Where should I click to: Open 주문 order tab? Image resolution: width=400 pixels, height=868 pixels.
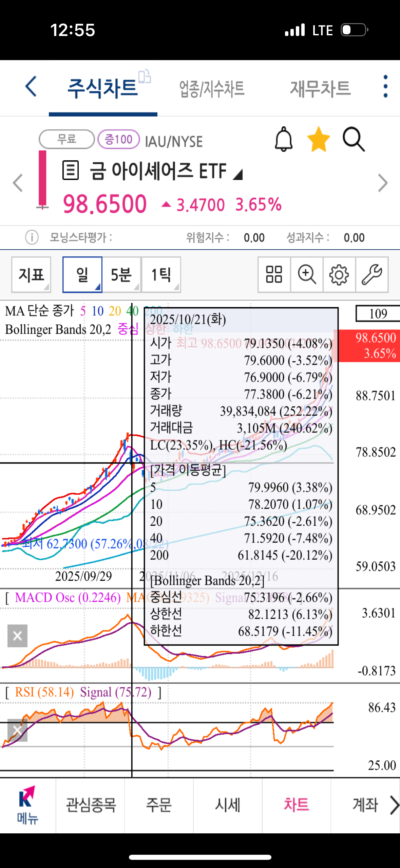[159, 805]
